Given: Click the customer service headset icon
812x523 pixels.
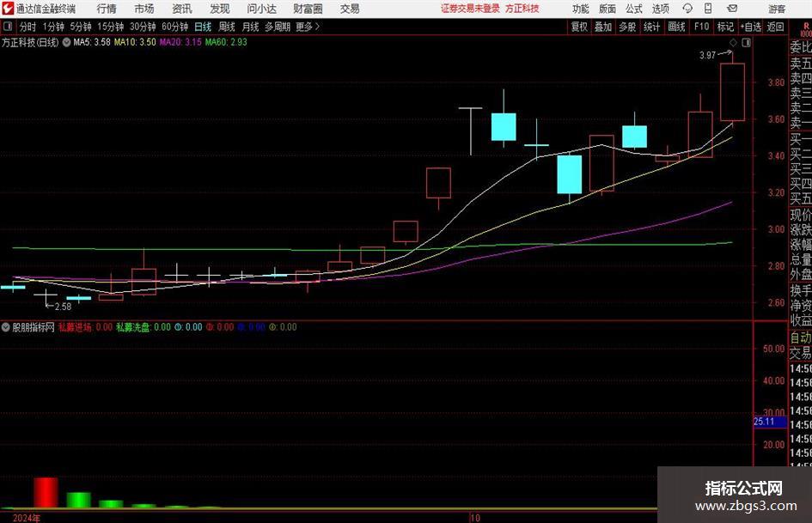Looking at the screenshot, I should point(687,9).
